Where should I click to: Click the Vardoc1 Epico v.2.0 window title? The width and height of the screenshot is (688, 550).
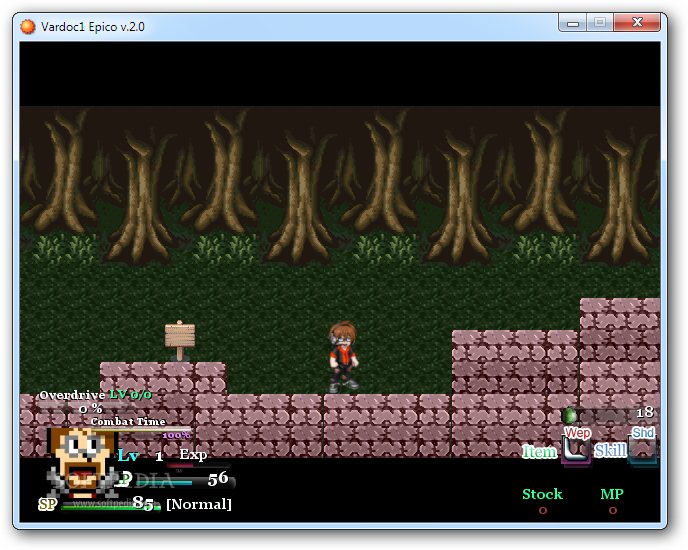(x=93, y=27)
